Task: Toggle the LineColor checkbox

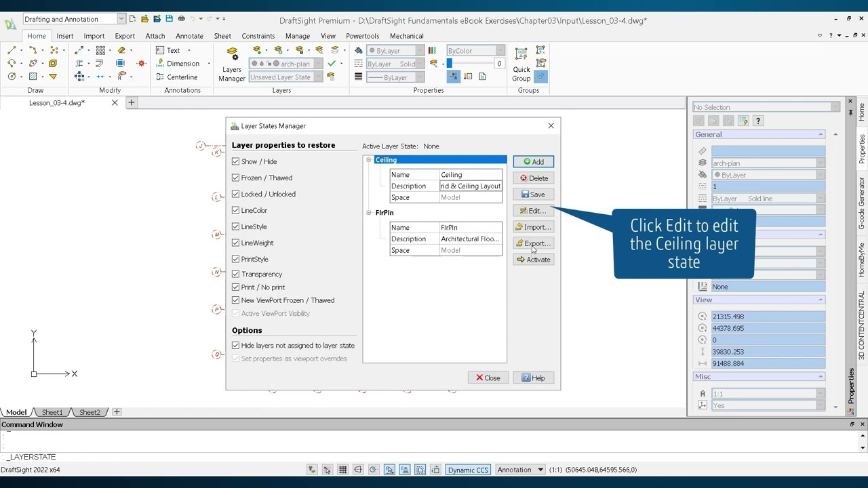Action: tap(236, 210)
